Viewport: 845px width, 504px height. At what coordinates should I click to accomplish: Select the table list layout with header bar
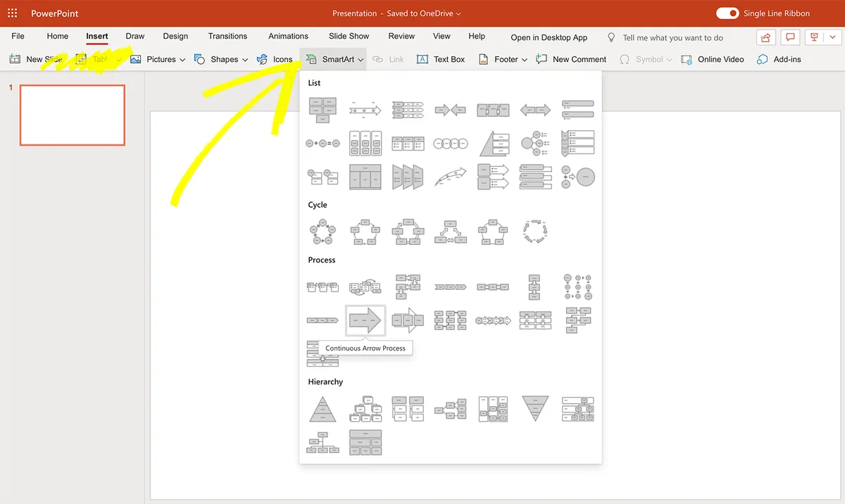click(365, 177)
